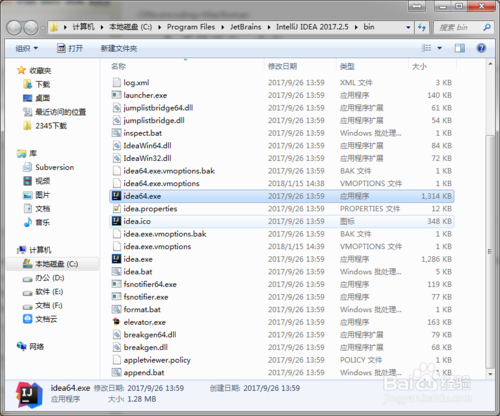This screenshot has height=416, width=500.
Task: Open 下载 in favorites sidebar
Action: coord(36,84)
